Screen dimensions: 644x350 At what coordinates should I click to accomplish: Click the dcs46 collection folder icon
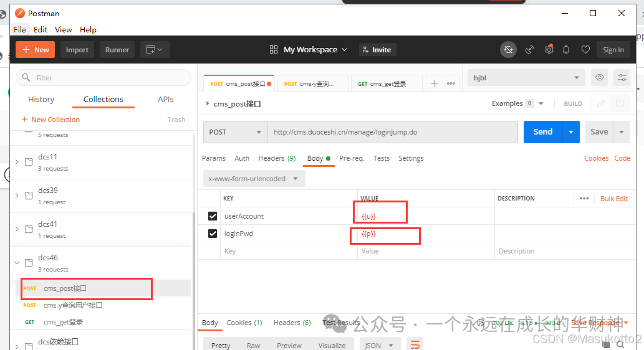[x=29, y=263]
